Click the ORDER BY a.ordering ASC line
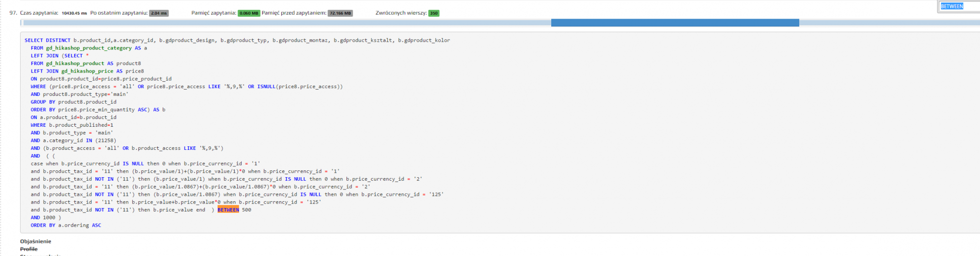 [66, 225]
